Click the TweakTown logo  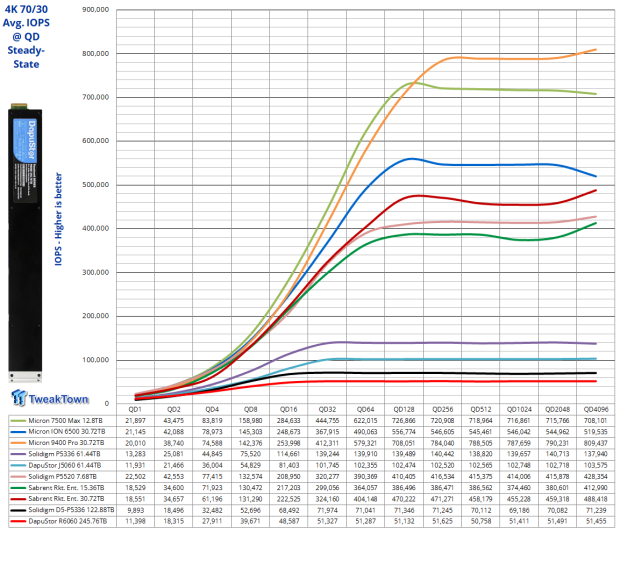click(x=50, y=398)
